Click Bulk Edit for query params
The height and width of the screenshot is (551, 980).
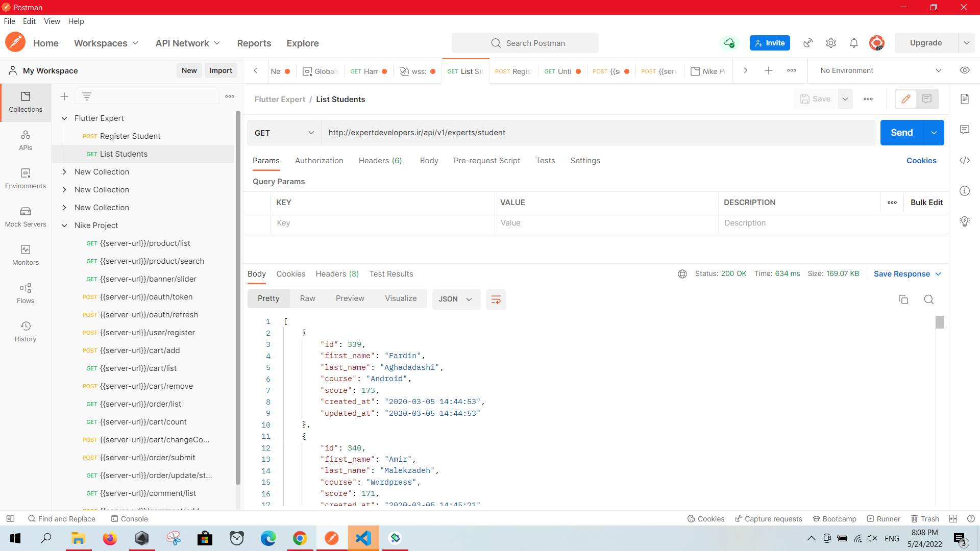pos(926,203)
